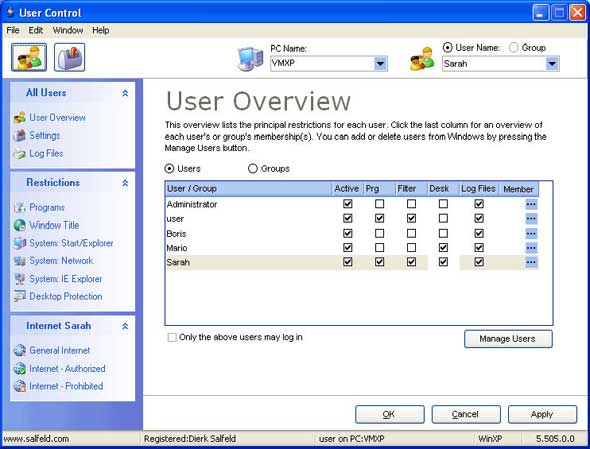Collapse the Internet Sarah panel
The width and height of the screenshot is (590, 449).
click(125, 326)
